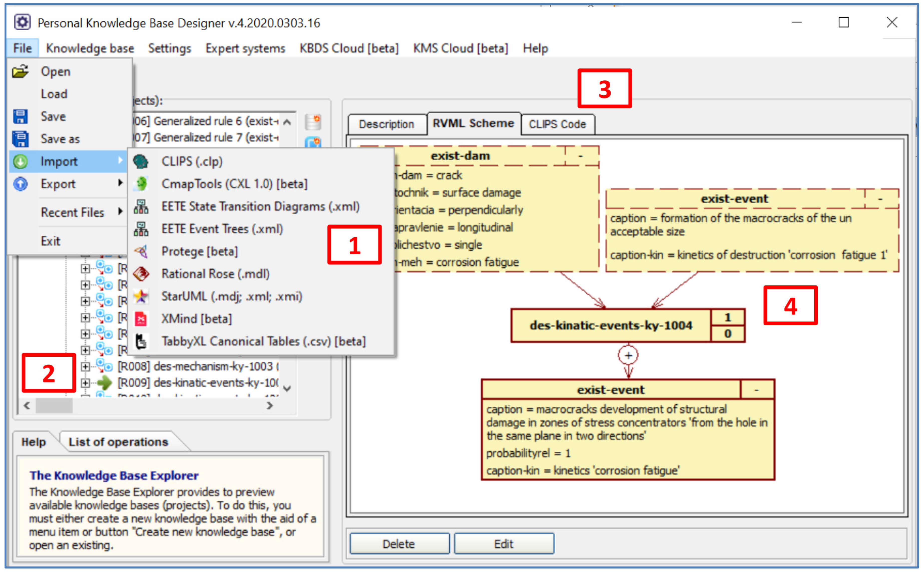Screen dimensions: 924x574
Task: Click the Open folder icon in File menu
Action: pyautogui.click(x=21, y=71)
